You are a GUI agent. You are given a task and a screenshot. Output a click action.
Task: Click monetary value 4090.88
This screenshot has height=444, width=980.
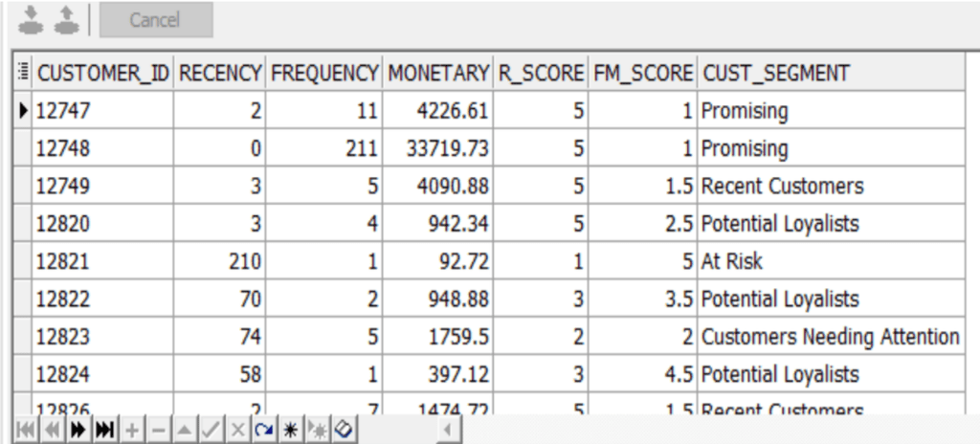point(437,186)
